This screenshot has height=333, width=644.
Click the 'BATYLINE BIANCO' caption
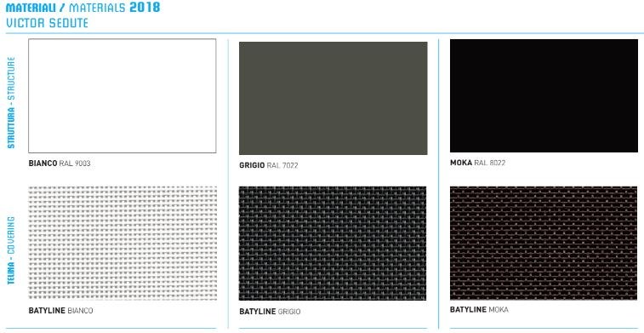pyautogui.click(x=60, y=311)
